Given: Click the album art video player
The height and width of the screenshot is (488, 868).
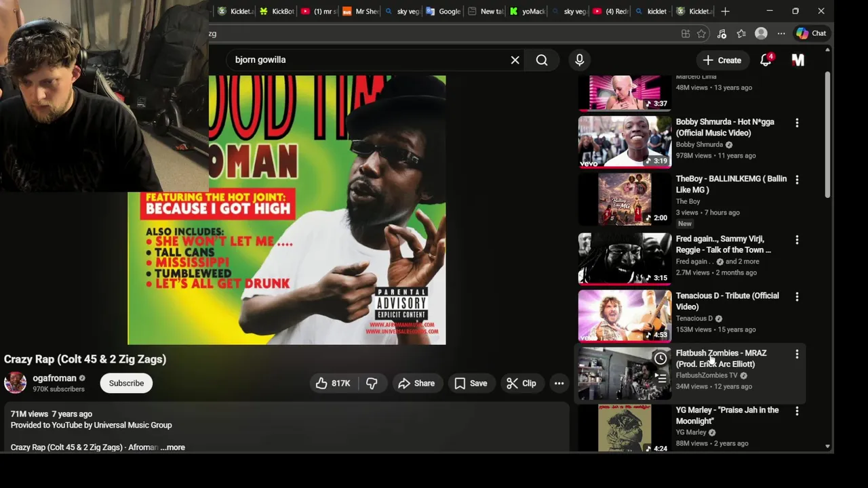Looking at the screenshot, I should [x=286, y=210].
